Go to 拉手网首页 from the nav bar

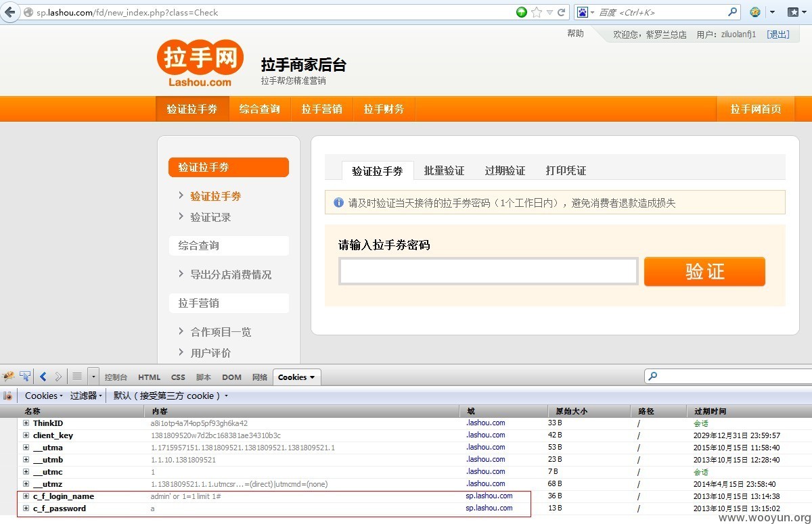755,109
